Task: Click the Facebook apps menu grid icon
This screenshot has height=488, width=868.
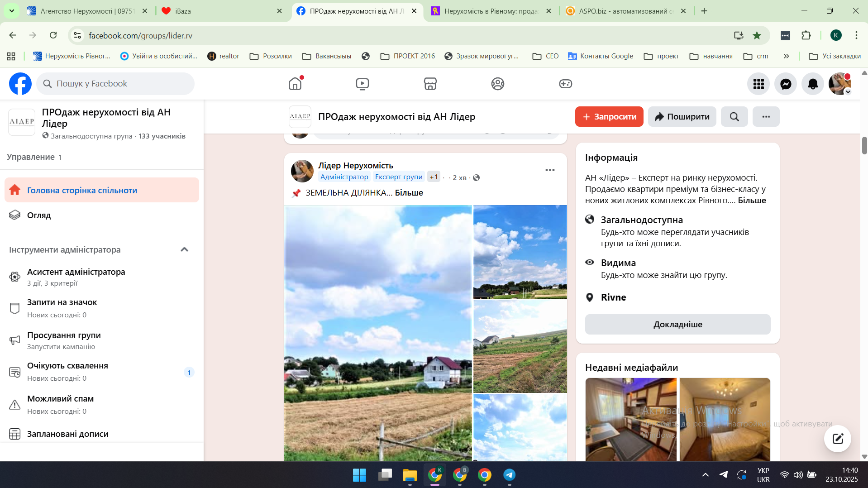Action: click(x=758, y=84)
